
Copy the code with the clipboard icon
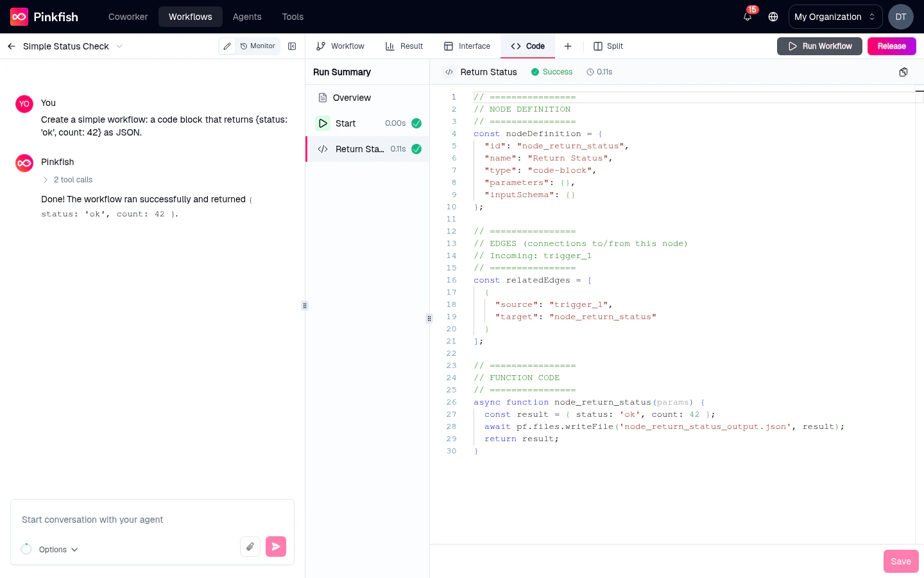[903, 72]
